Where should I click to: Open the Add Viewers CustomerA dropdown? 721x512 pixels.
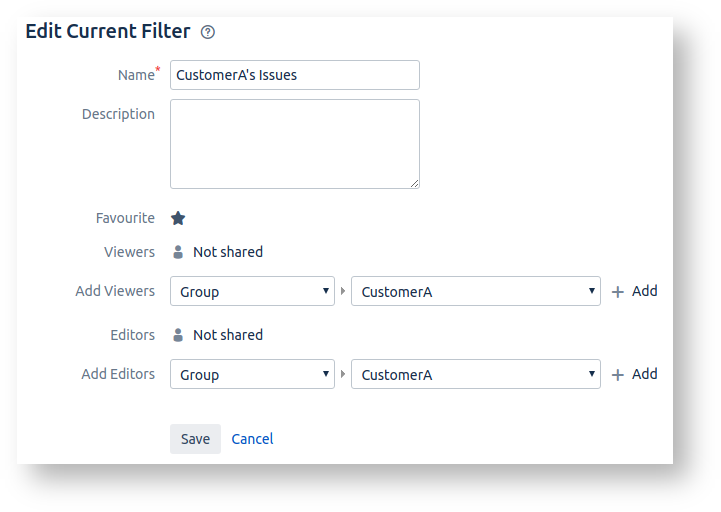(x=475, y=292)
